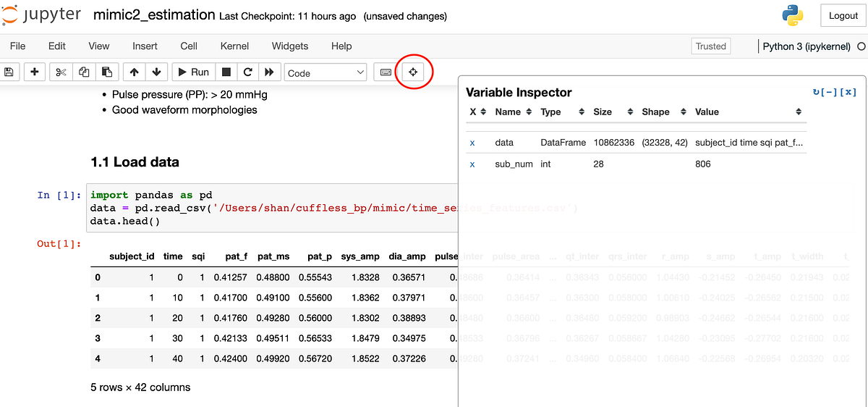Viewport: 868px width, 407px height.
Task: Open the command palette keyboard icon
Action: [x=386, y=72]
